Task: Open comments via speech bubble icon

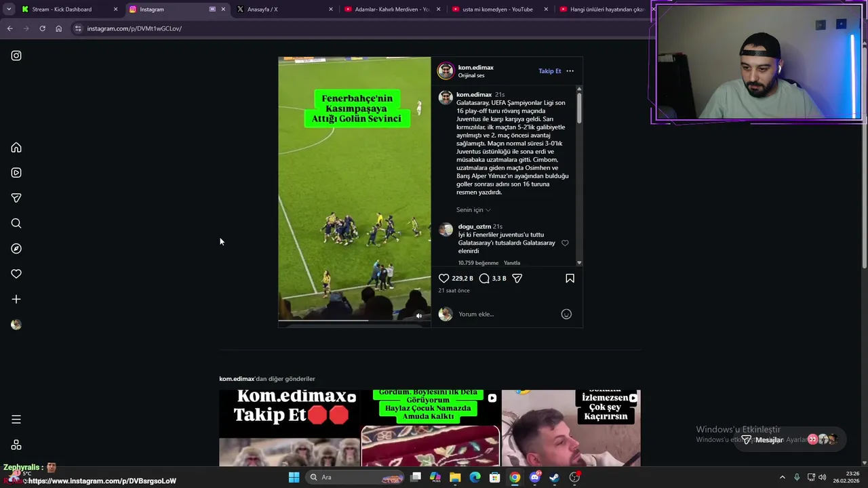Action: click(484, 279)
